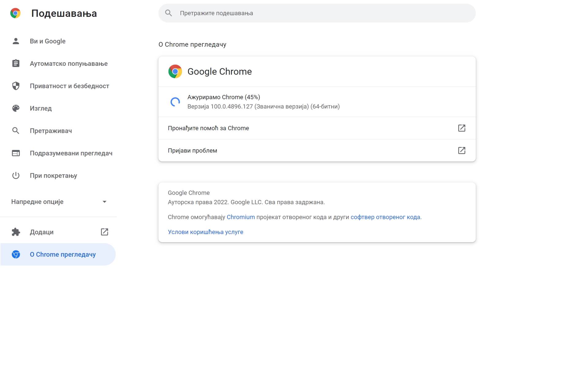The image size is (588, 392).
Task: Click the 'Претражите подешавања' search field
Action: 317,13
